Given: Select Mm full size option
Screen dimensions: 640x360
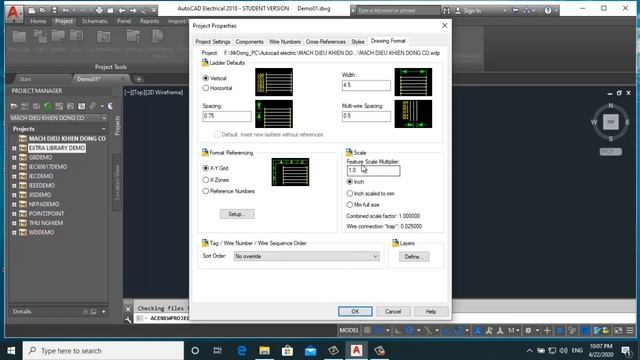Looking at the screenshot, I should click(x=350, y=204).
